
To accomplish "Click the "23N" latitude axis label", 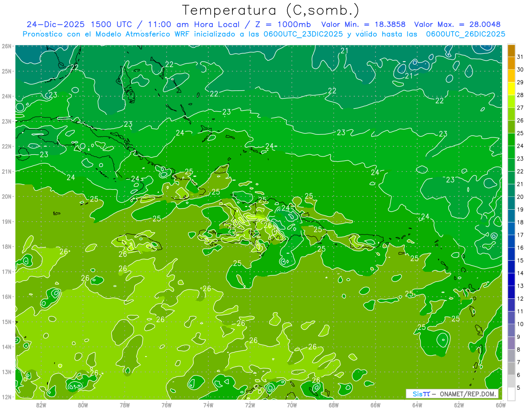I will click(7, 121).
